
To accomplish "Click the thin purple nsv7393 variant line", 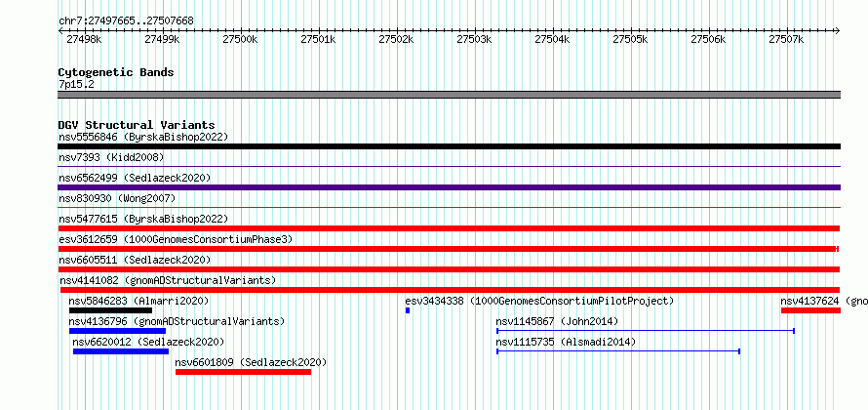I will coord(449,166).
